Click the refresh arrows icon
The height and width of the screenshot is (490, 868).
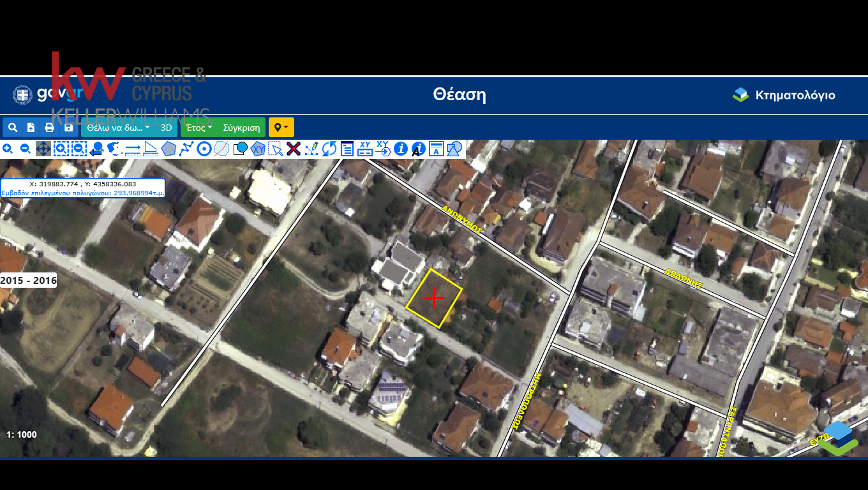tap(329, 149)
